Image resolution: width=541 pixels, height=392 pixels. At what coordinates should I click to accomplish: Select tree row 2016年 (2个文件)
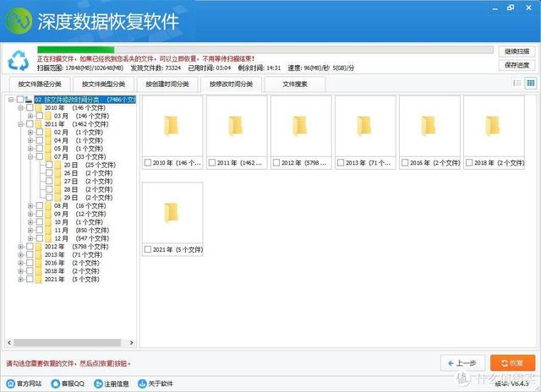(x=72, y=263)
